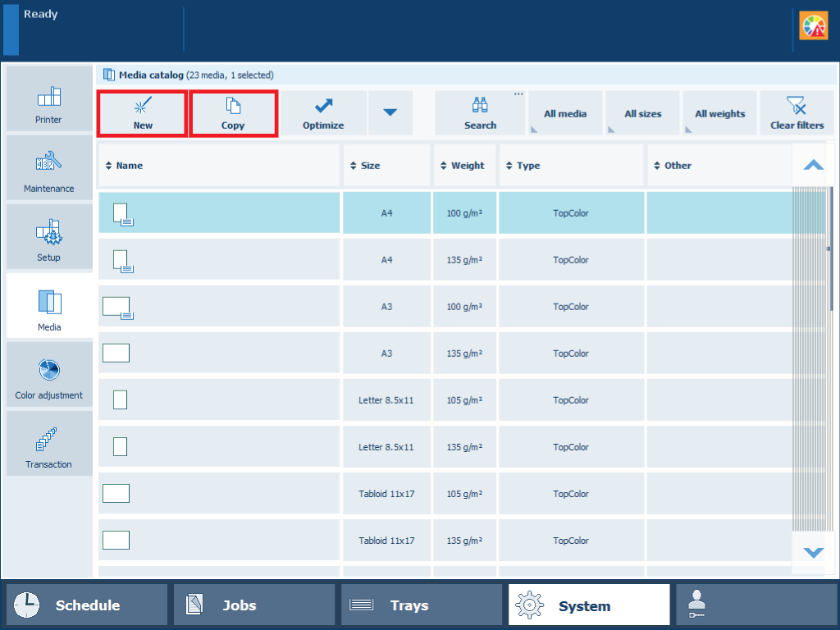Sort the media list by Name column

pos(130,166)
